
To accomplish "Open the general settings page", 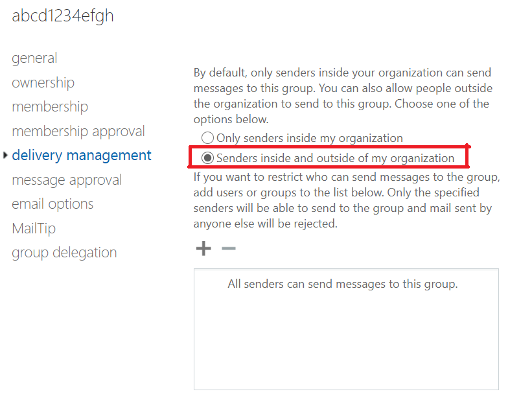I will tap(34, 58).
